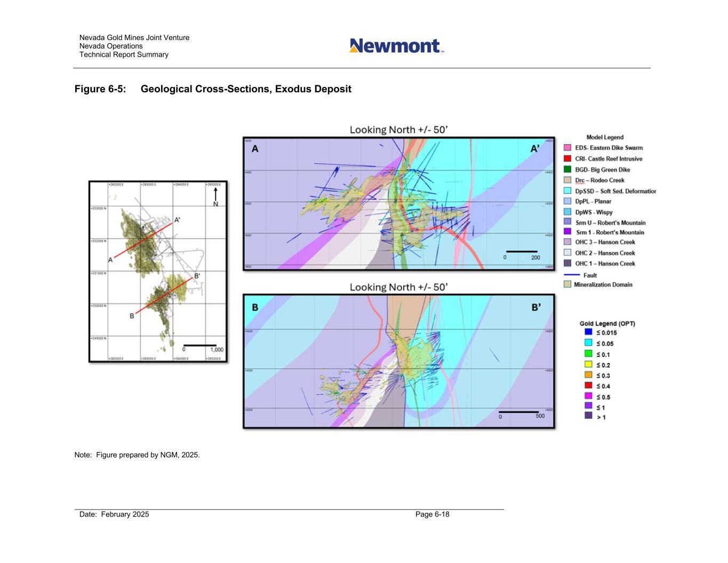Click the Figure 6-5 caption title
The height and width of the screenshot is (563, 728).
click(x=213, y=89)
